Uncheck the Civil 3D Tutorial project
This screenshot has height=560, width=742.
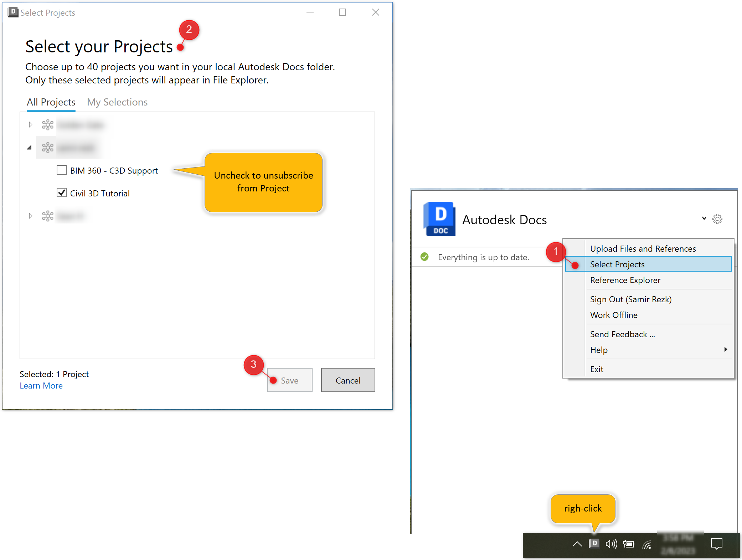pos(62,193)
